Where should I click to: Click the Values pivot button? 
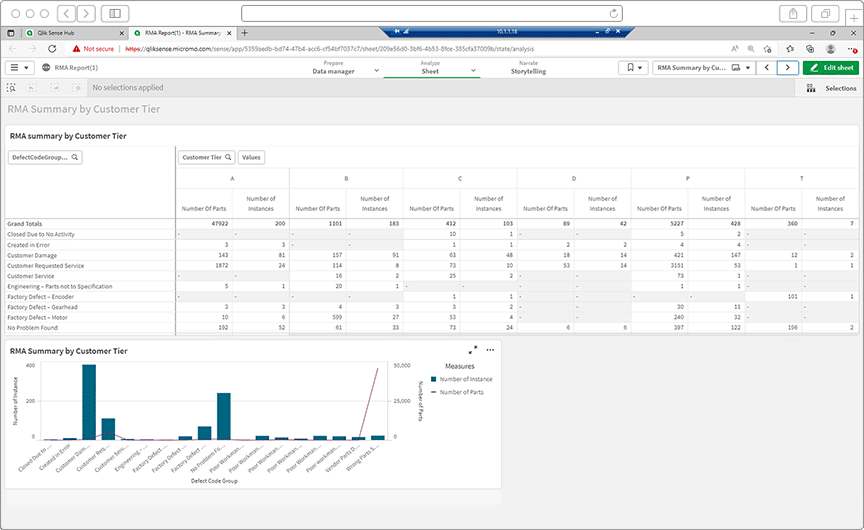tap(251, 157)
